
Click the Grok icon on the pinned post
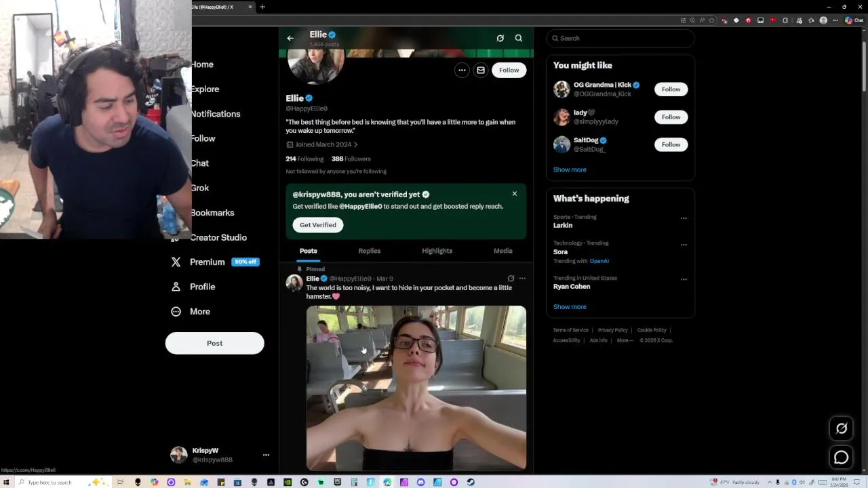tap(511, 279)
